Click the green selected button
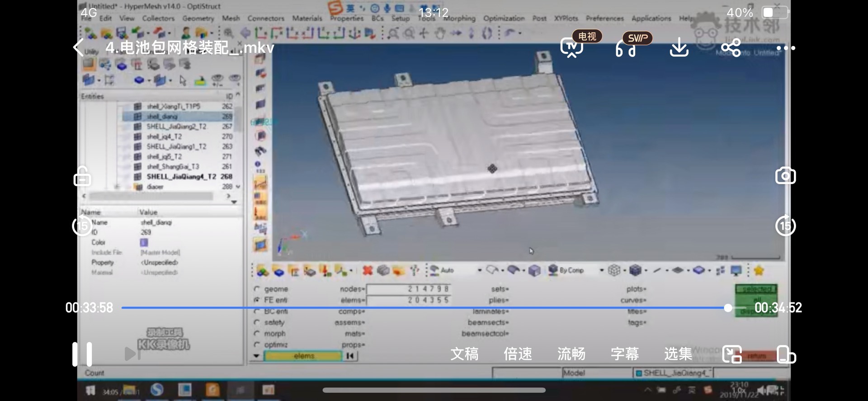Viewport: 868px width, 401px height. coord(757,289)
